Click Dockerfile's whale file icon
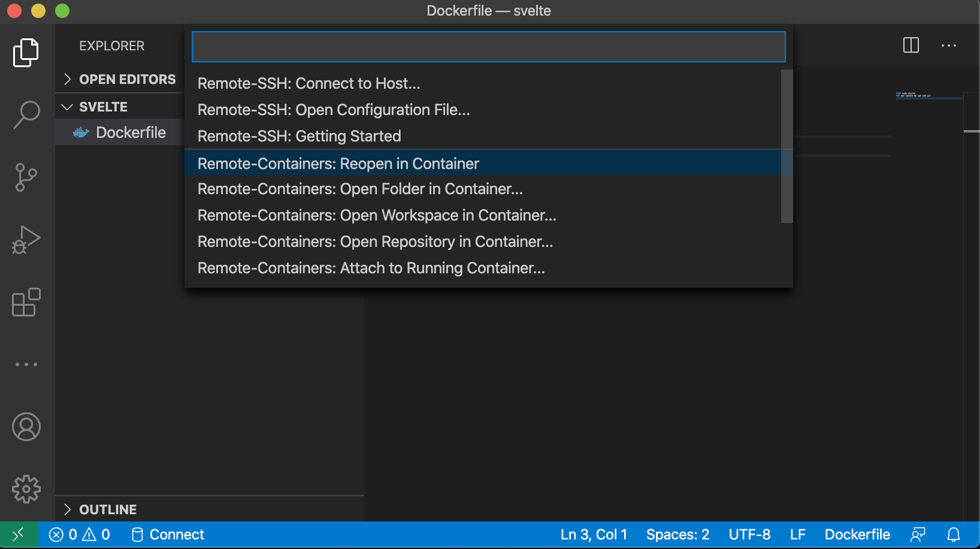 point(81,132)
